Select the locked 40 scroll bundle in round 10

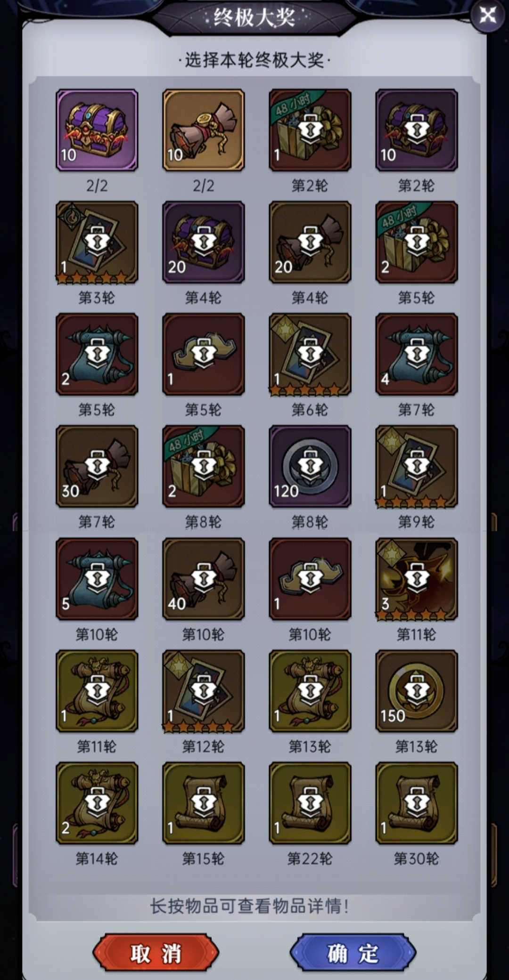point(203,579)
